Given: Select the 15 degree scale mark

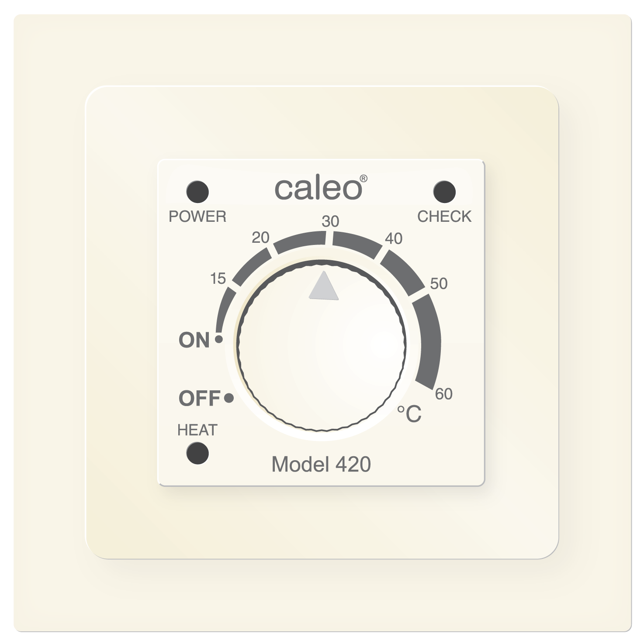Looking at the screenshot, I should coord(218,278).
